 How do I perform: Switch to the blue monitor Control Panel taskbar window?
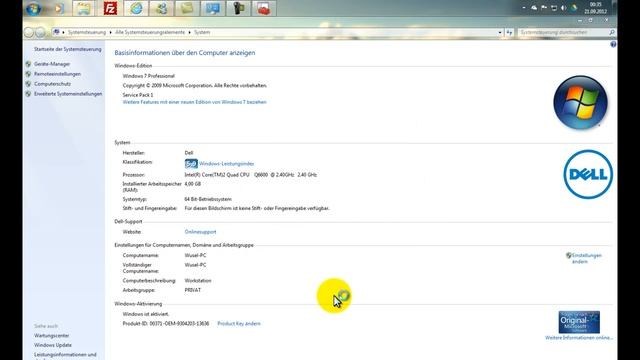coord(213,9)
